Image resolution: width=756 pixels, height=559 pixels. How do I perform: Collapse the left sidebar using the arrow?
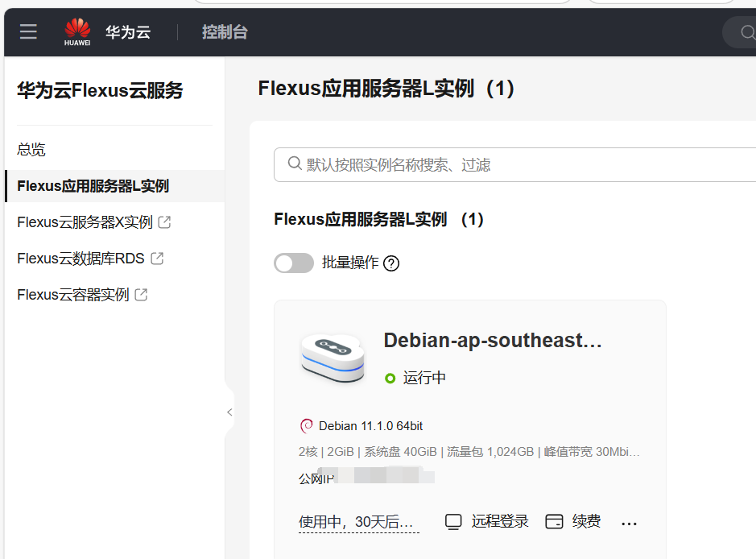[229, 412]
